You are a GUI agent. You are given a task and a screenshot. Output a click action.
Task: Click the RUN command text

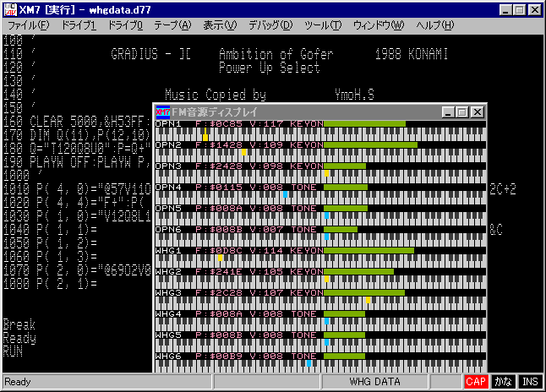(13, 351)
